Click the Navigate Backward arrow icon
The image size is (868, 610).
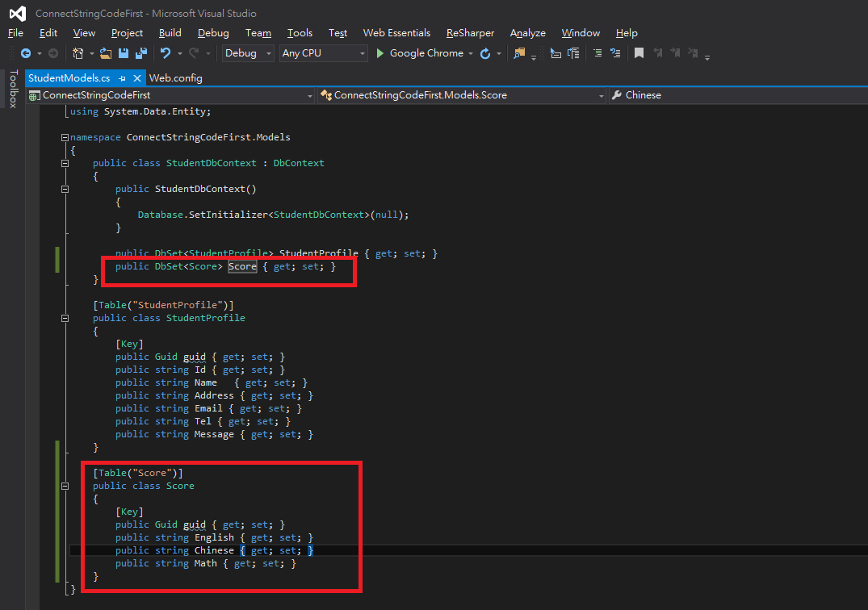[x=26, y=53]
